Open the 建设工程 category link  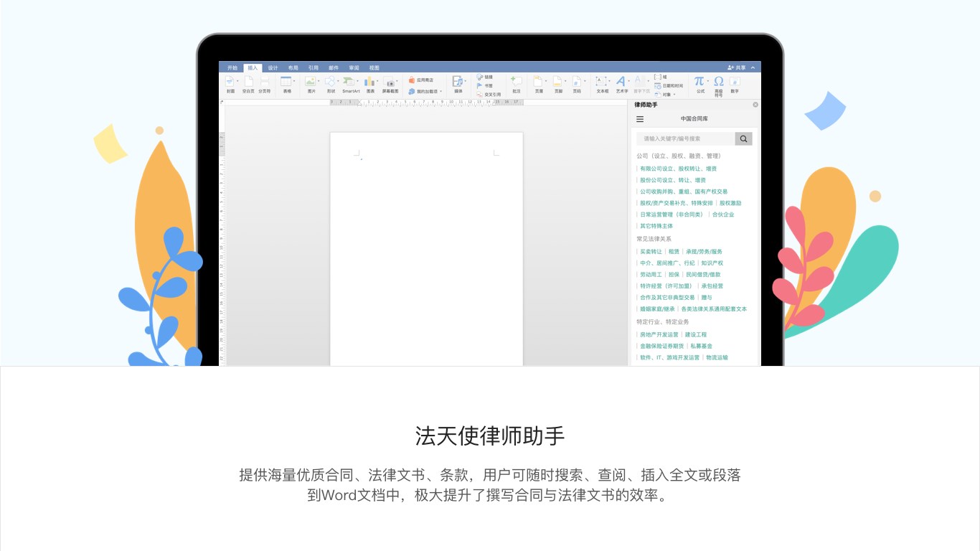[696, 335]
